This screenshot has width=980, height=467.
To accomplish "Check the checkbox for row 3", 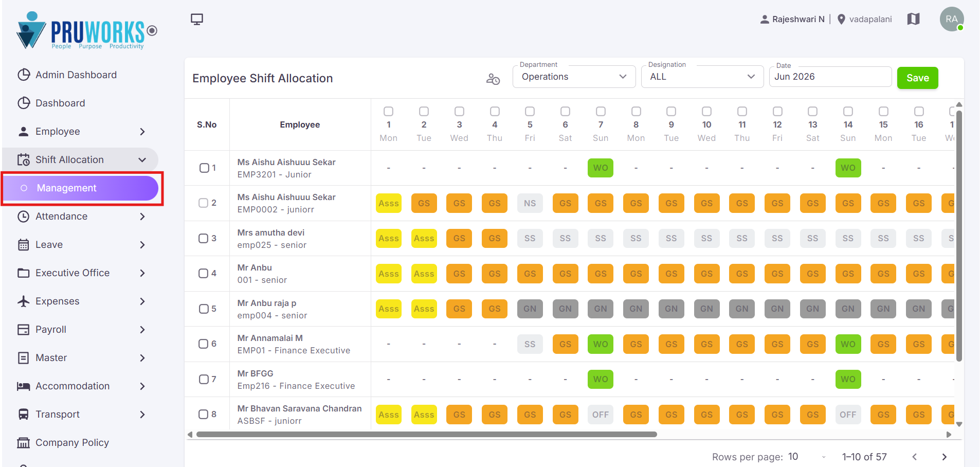I will [x=204, y=238].
